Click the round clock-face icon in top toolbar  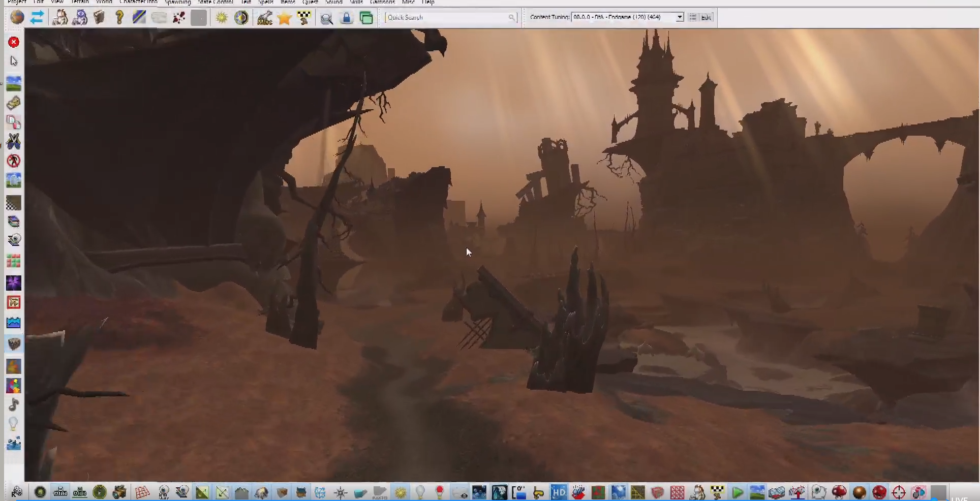(x=241, y=18)
